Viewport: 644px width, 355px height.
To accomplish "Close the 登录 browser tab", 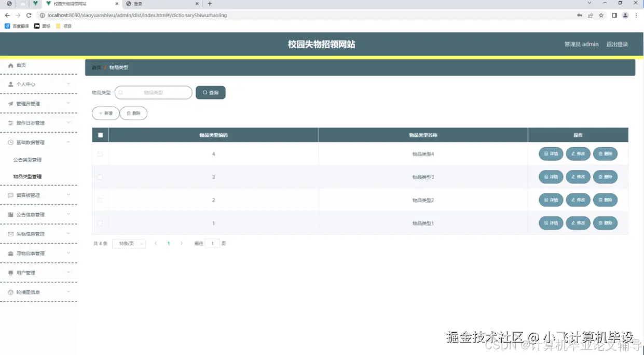I will [x=197, y=4].
